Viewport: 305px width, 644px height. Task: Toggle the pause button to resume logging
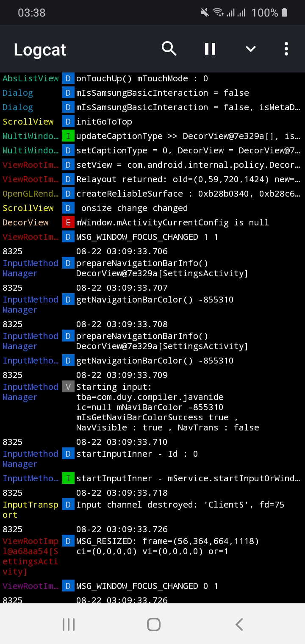210,49
